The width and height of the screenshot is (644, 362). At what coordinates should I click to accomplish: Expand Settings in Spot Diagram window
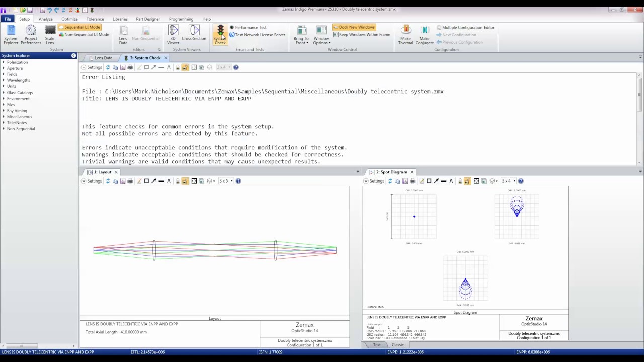374,181
